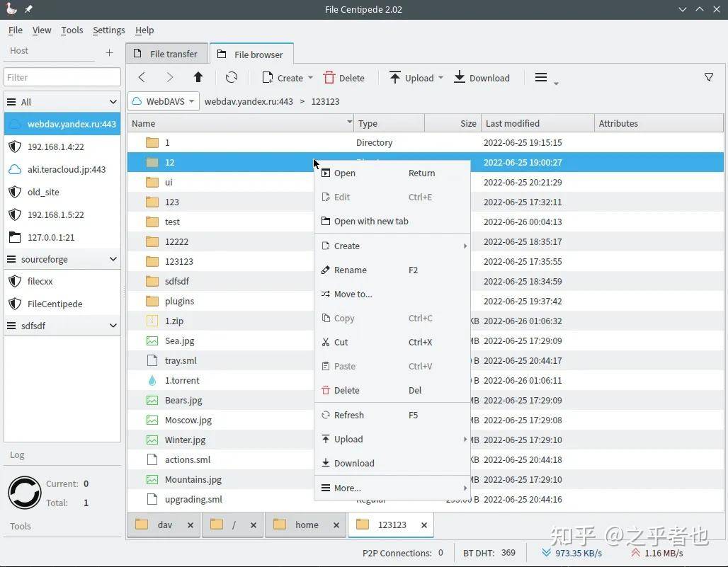
Task: Focus the host Filter input field
Action: click(x=62, y=77)
